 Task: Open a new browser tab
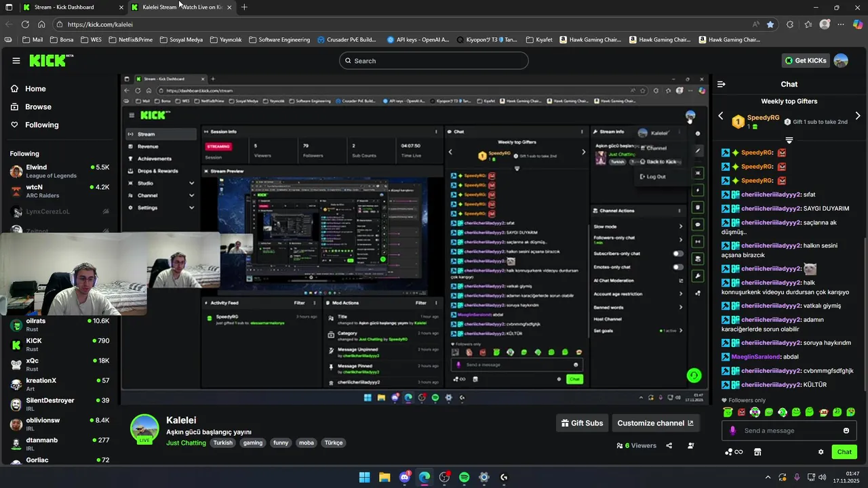click(244, 7)
